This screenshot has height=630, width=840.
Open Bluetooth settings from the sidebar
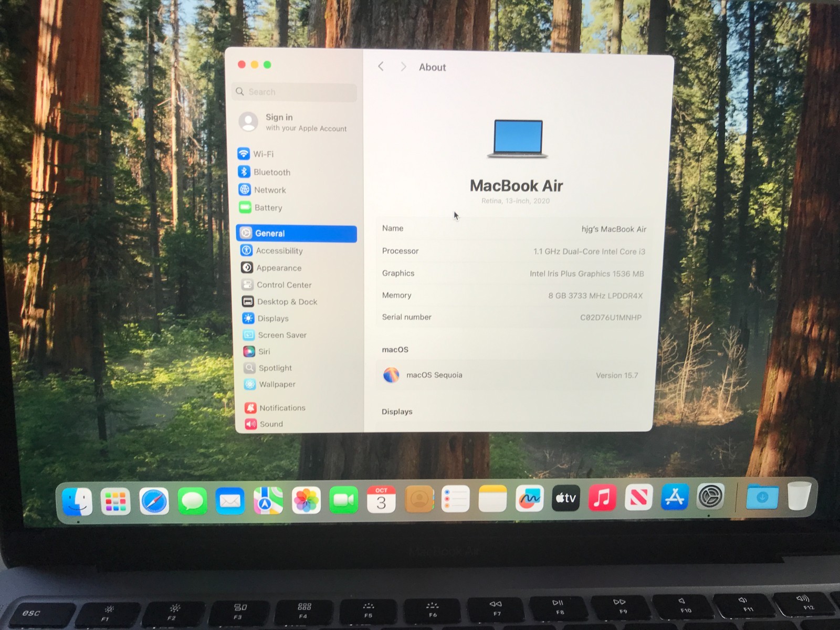[x=272, y=172]
